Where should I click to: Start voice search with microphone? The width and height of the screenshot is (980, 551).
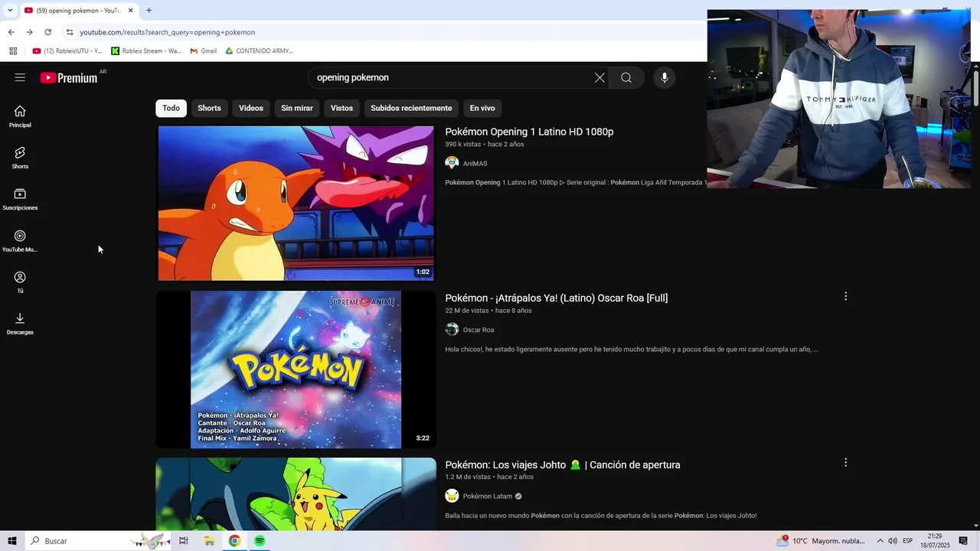coord(664,77)
